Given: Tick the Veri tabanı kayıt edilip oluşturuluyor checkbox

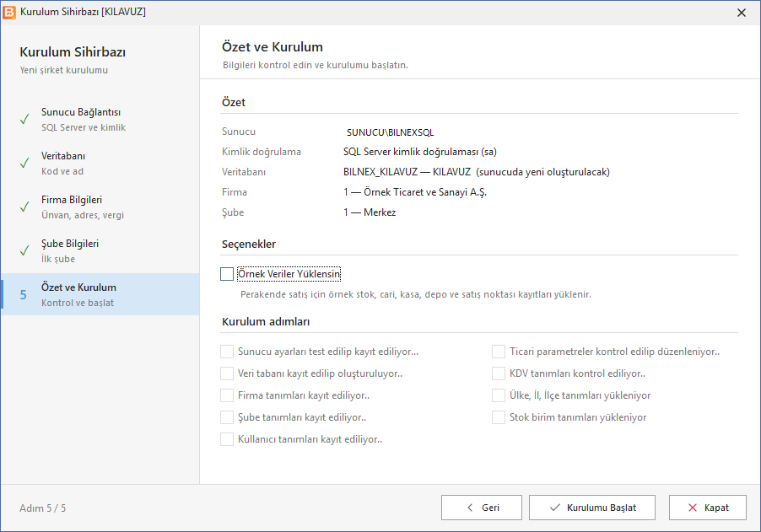Looking at the screenshot, I should (227, 373).
